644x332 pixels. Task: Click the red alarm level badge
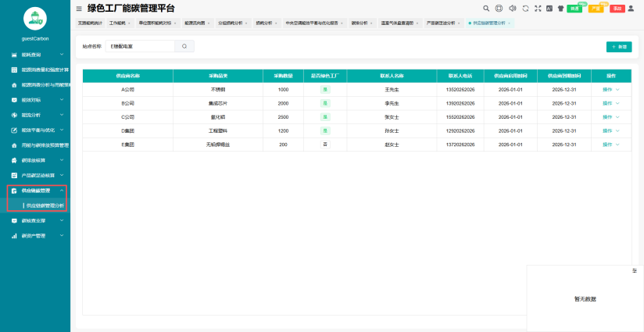(617, 9)
